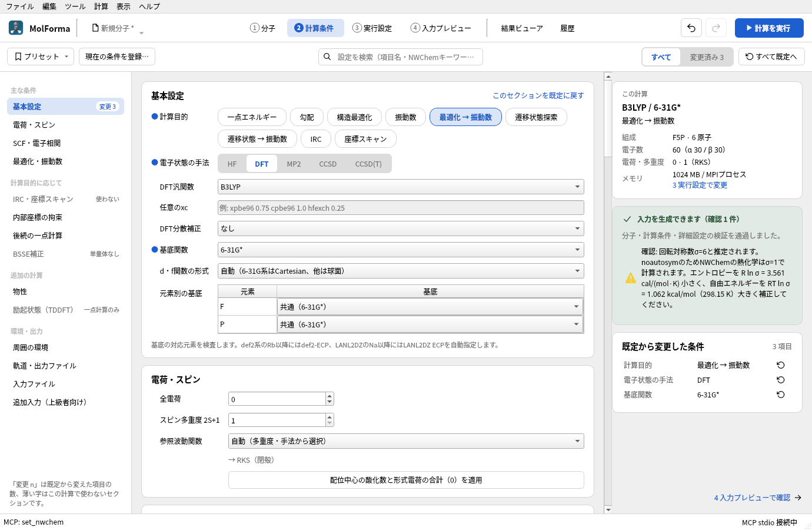Open the プリセット dropdown button
The height and width of the screenshot is (530, 812).
pyautogui.click(x=41, y=57)
